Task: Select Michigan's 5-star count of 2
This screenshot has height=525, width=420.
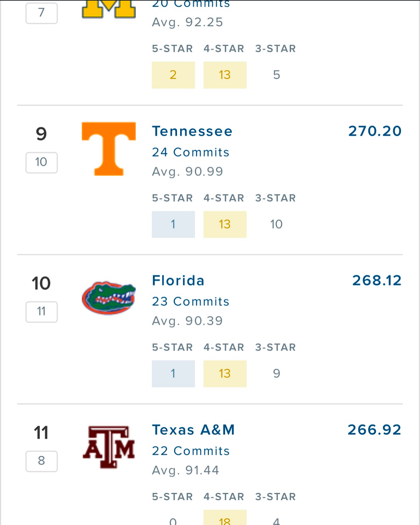Action: tap(173, 75)
